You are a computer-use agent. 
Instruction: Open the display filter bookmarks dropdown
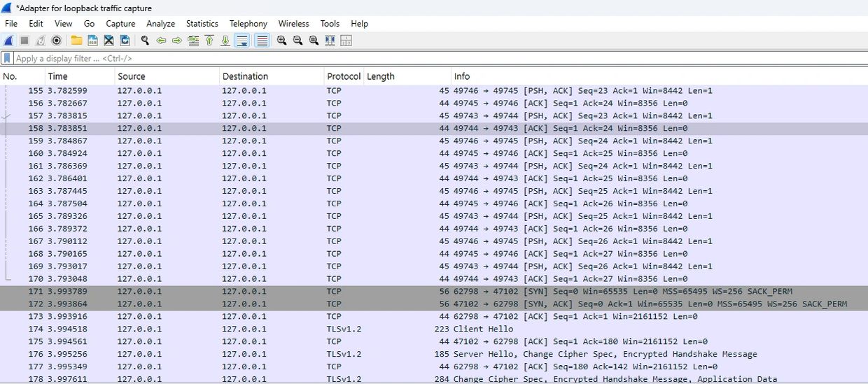pyautogui.click(x=7, y=59)
